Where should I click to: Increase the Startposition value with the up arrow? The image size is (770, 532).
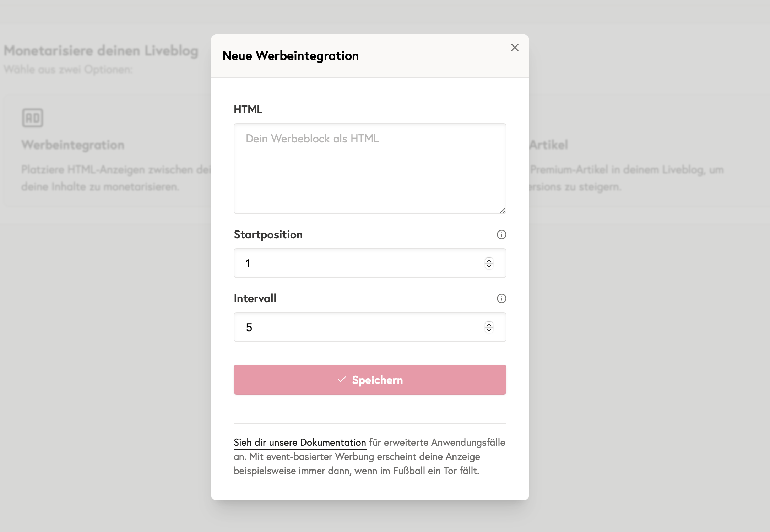pyautogui.click(x=489, y=260)
